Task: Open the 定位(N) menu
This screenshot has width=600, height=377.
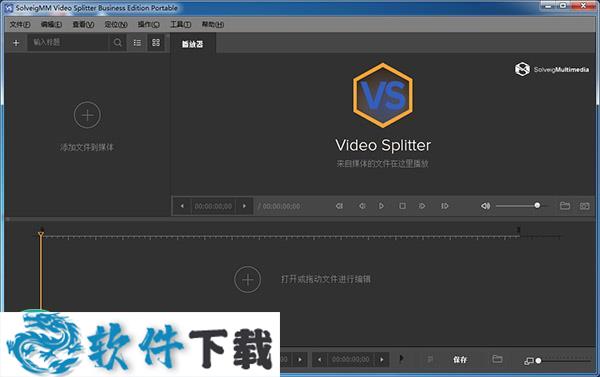Action: [x=116, y=24]
